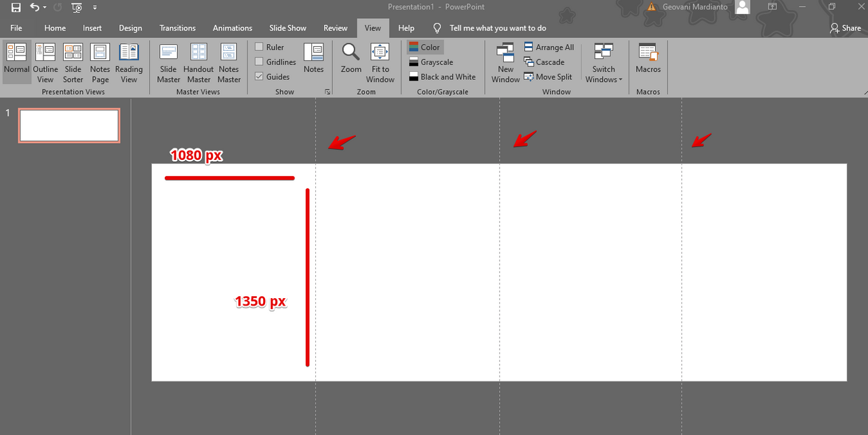868x435 pixels.
Task: Open the Animations tab
Action: pyautogui.click(x=233, y=28)
